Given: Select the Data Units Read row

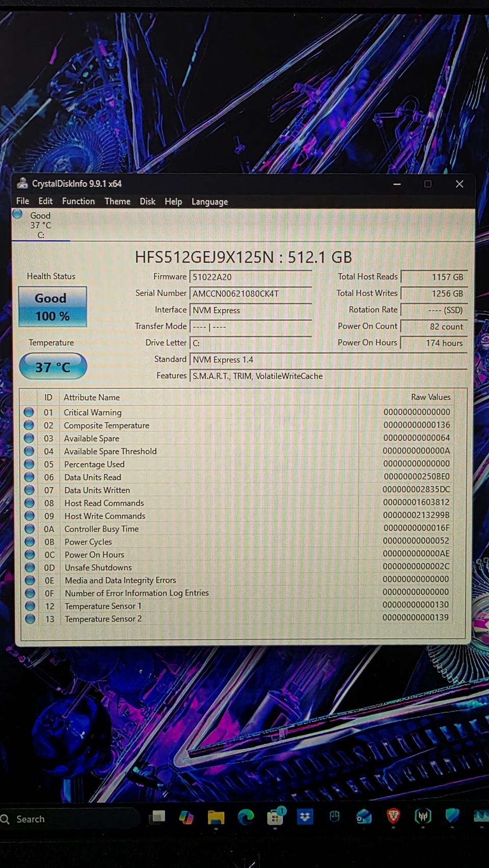Looking at the screenshot, I should [237, 477].
